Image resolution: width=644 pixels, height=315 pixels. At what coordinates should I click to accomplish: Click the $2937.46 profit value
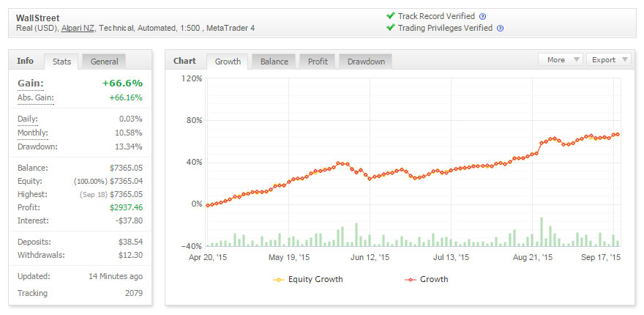click(x=126, y=207)
